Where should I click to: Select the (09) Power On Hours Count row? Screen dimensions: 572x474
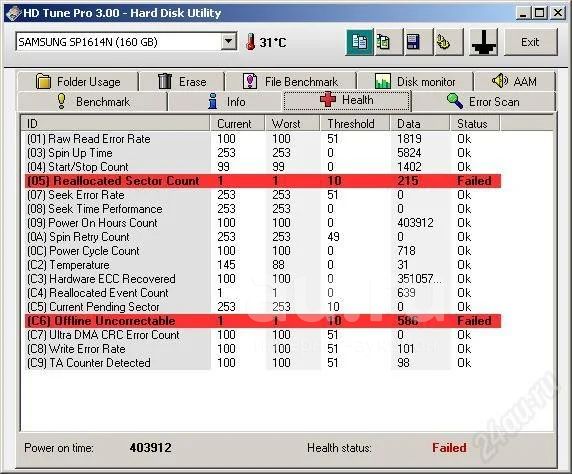pos(263,223)
